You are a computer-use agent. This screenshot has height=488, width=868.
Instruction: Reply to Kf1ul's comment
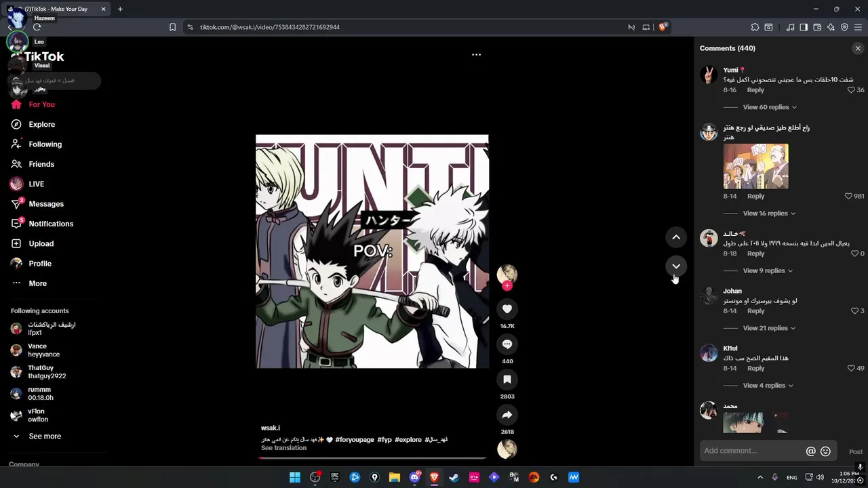[x=755, y=369]
